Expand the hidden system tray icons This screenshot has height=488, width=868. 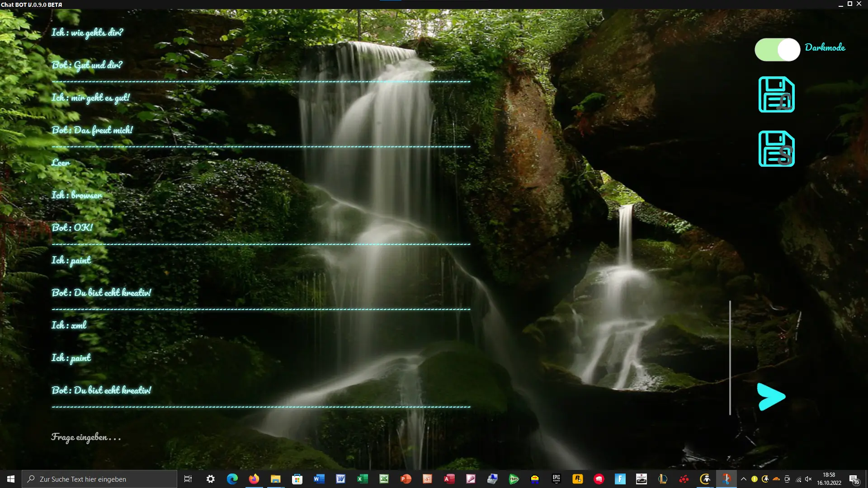point(743,479)
